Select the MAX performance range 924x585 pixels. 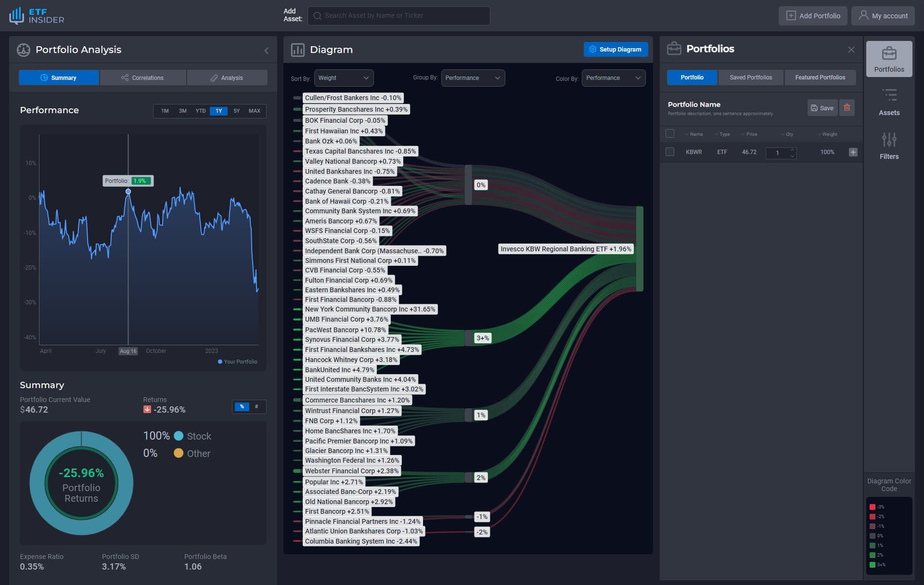click(x=254, y=111)
